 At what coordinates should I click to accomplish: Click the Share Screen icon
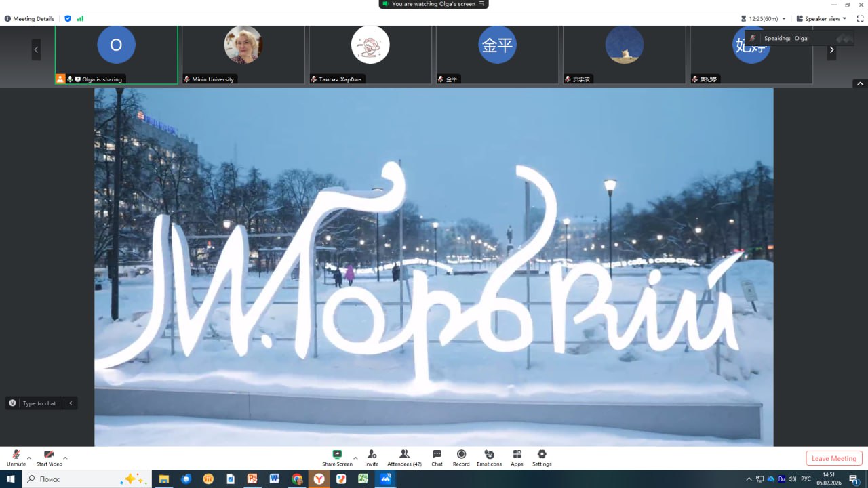(x=336, y=454)
